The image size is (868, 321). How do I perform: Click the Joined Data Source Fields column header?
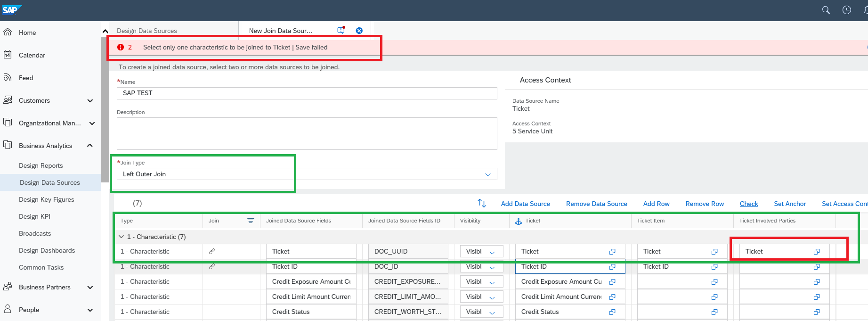pos(299,221)
